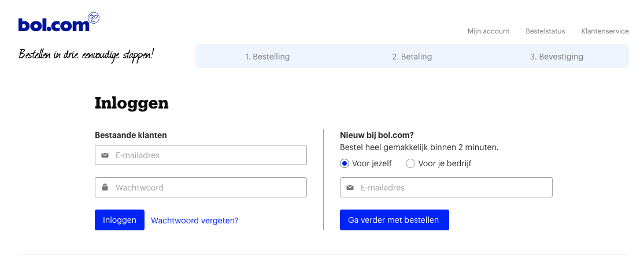Click the envelope icon under Bestaande klanten
This screenshot has width=644, height=269.
click(105, 155)
